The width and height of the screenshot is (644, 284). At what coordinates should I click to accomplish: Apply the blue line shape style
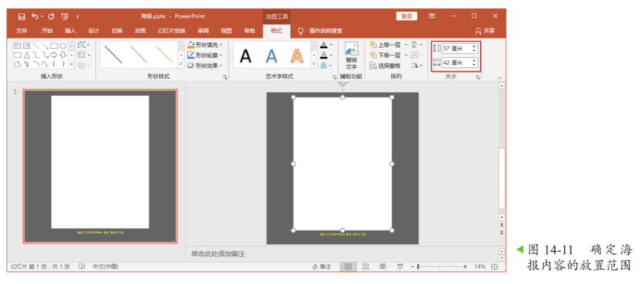pyautogui.click(x=139, y=55)
